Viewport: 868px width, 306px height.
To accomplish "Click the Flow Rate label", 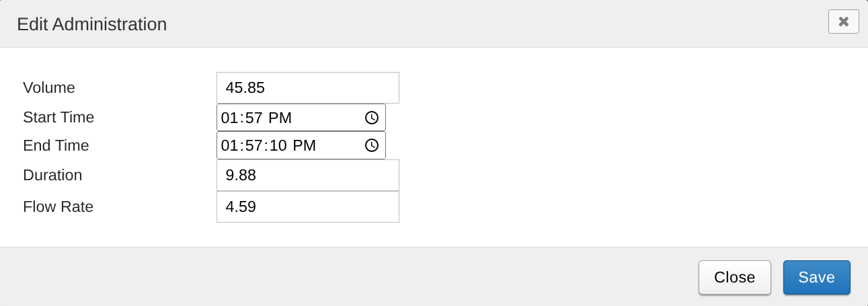I will click(x=58, y=206).
